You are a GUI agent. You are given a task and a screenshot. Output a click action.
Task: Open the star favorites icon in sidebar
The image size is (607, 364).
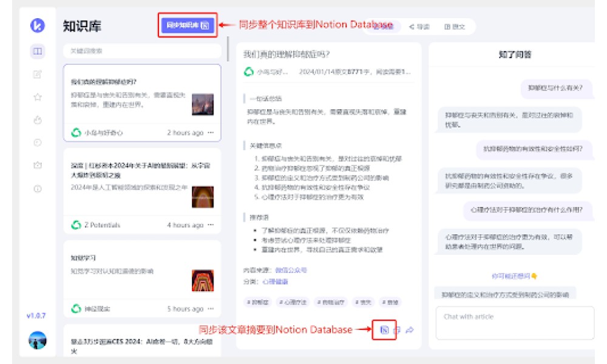tap(38, 97)
